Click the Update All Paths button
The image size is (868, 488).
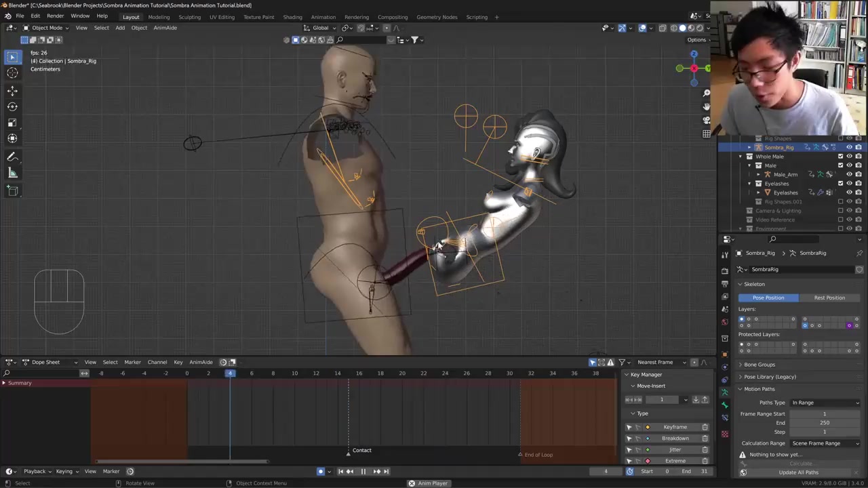click(798, 472)
